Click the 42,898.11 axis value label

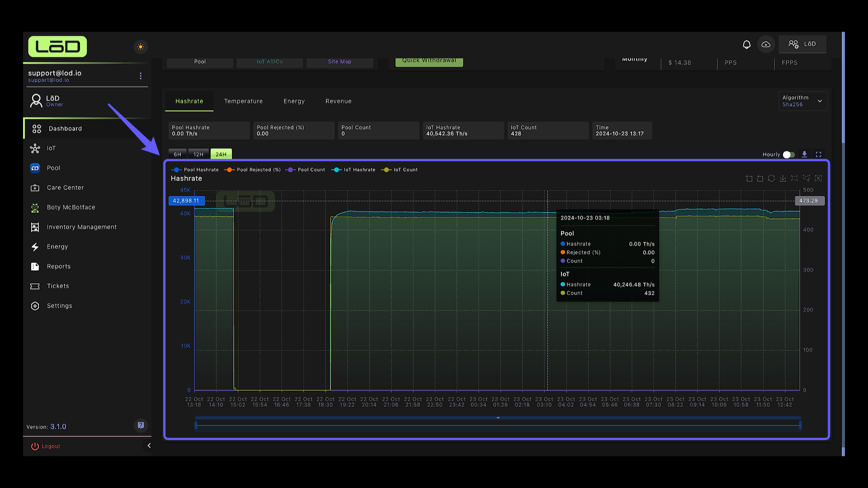[186, 201]
